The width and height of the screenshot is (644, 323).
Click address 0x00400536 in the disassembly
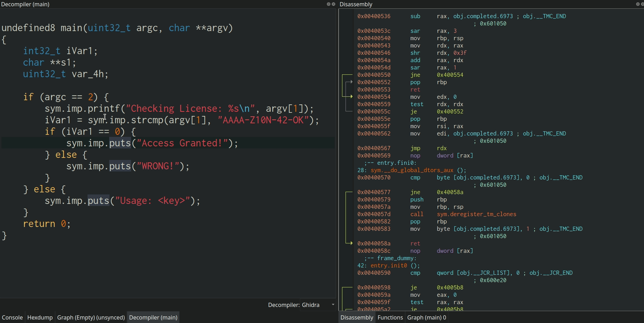click(374, 16)
